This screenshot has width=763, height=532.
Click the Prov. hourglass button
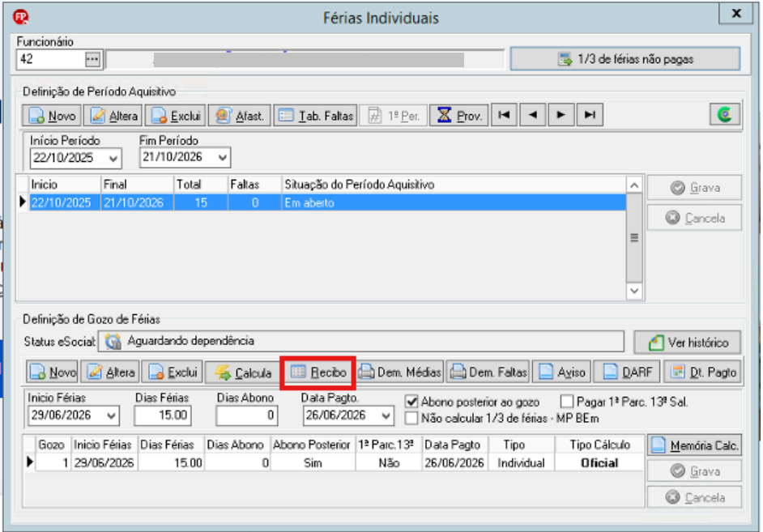459,116
